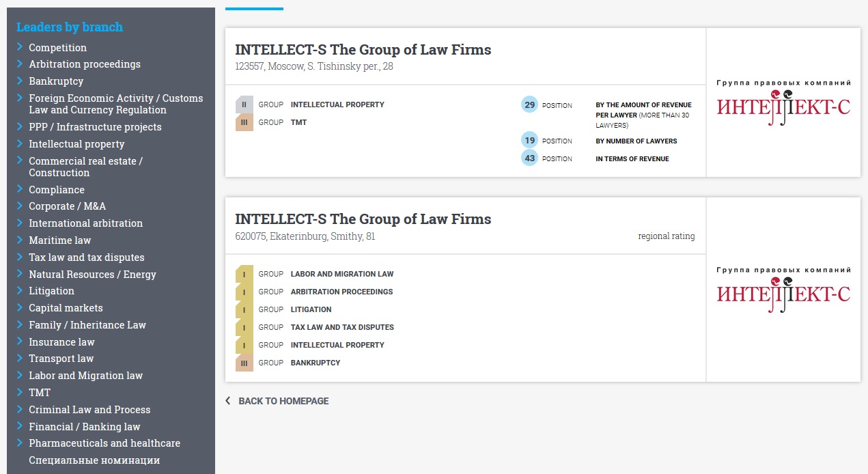Click ARBITRATION PROCEEDINGS in Ekaterinburg card

pyautogui.click(x=341, y=292)
